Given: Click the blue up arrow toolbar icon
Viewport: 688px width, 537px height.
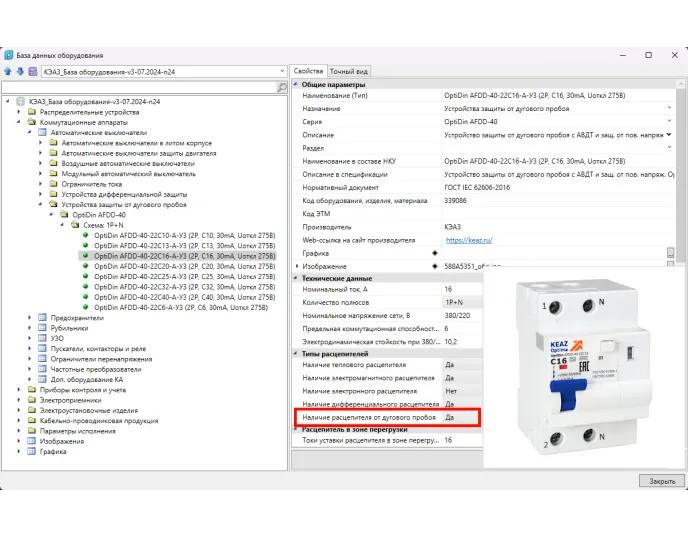Looking at the screenshot, I should [x=8, y=72].
